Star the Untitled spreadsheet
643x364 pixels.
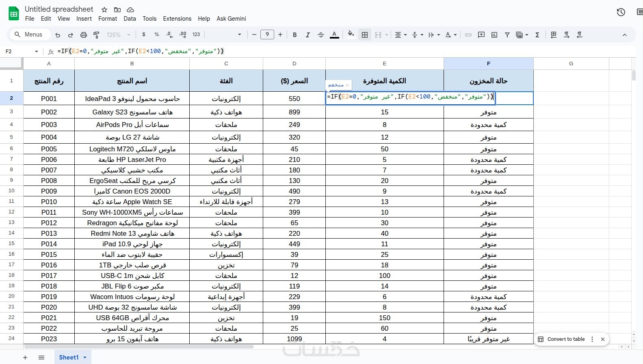pyautogui.click(x=104, y=9)
